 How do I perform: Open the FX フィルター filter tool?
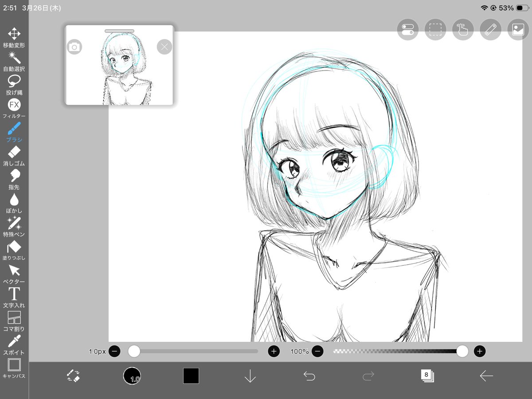[x=14, y=109]
